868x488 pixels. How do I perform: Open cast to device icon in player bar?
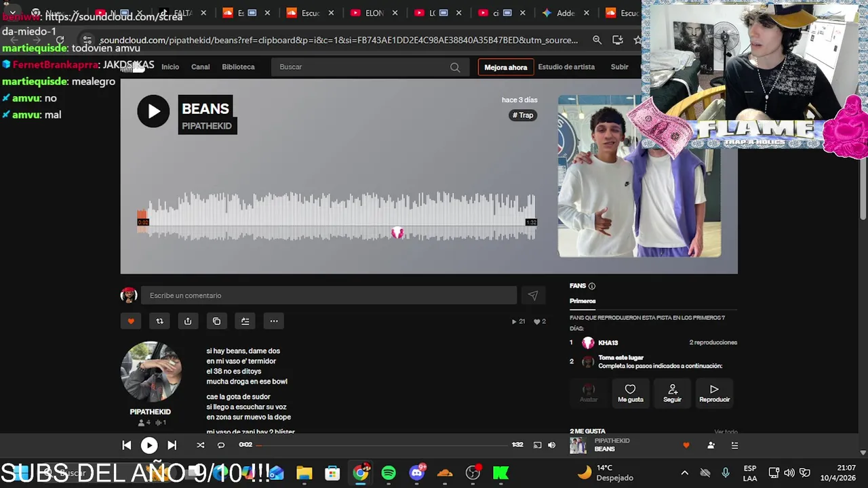[537, 445]
